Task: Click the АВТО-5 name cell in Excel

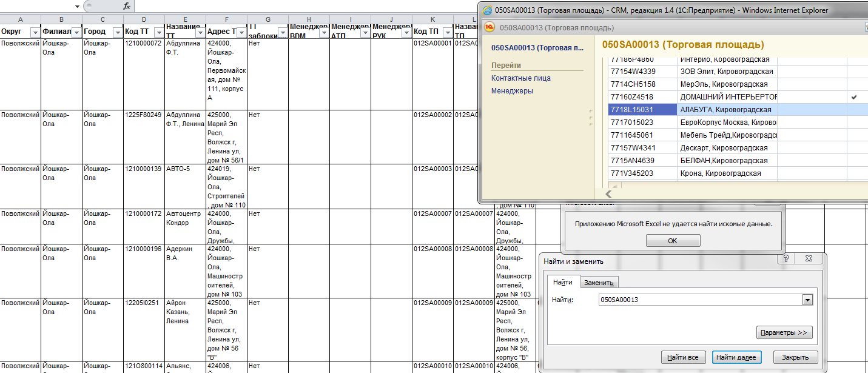Action: (x=185, y=186)
